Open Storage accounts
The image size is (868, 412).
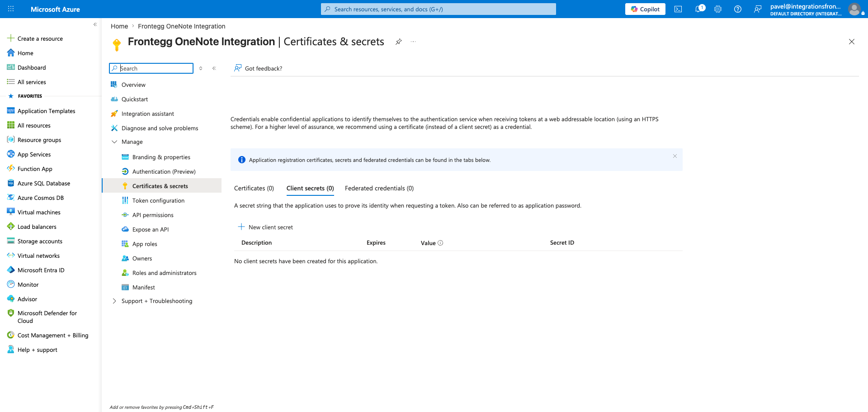click(x=40, y=241)
